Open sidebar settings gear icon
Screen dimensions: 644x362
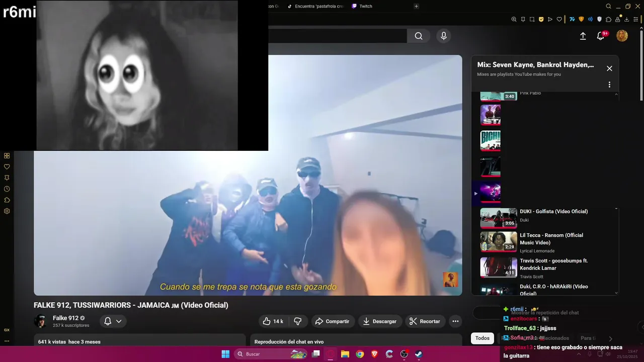pos(7,211)
